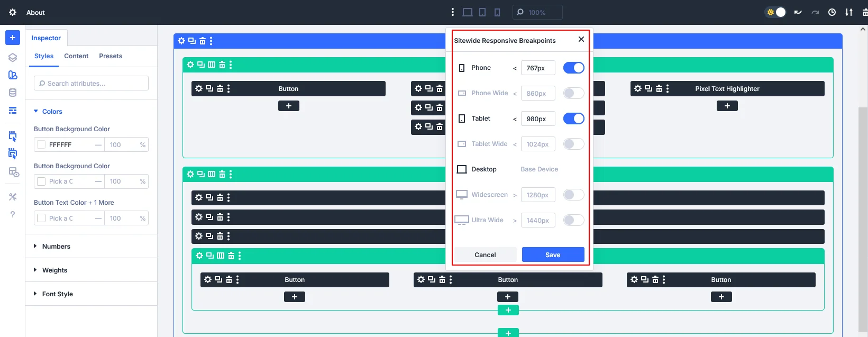Close Sitewide Responsive Breakpoints dialog
The height and width of the screenshot is (337, 868).
(x=581, y=40)
